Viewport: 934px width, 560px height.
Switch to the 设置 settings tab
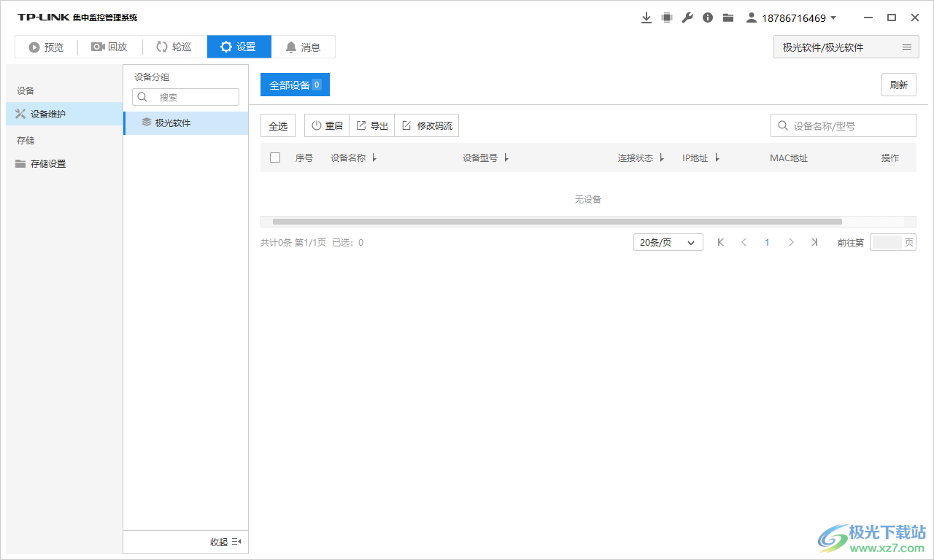[x=239, y=47]
